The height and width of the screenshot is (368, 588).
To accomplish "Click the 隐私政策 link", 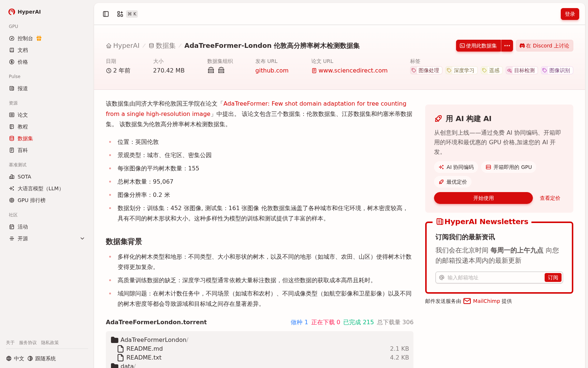I will coord(50,343).
